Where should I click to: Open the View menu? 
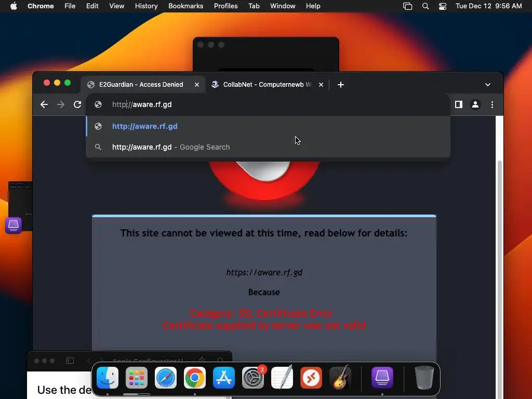tap(116, 6)
